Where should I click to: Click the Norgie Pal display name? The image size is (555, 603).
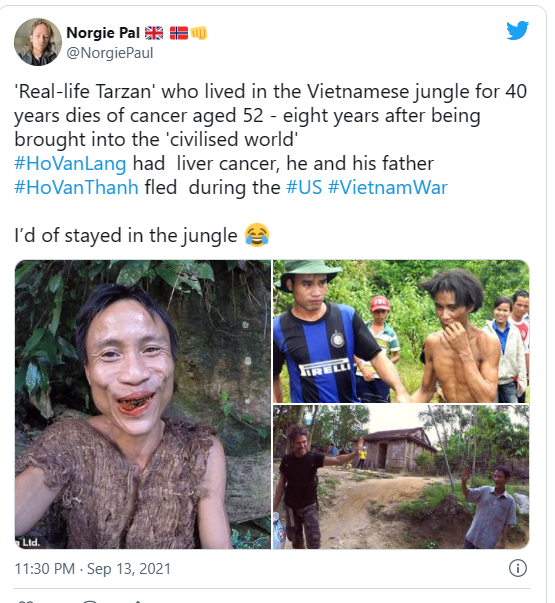[x=103, y=33]
